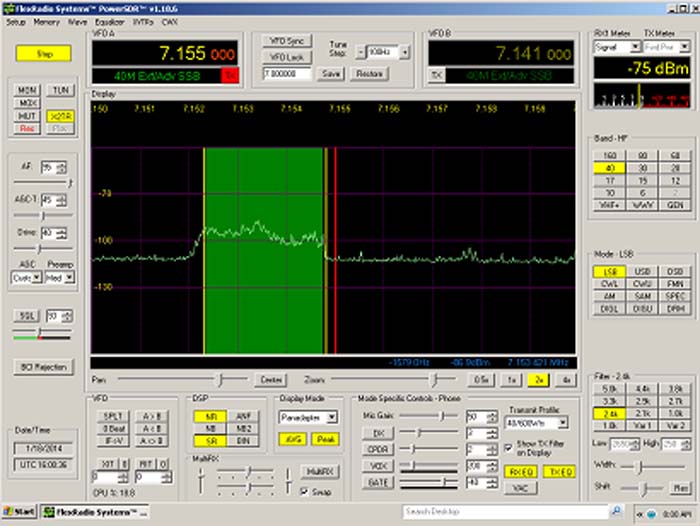
Task: Toggle the SR spur reduction button
Action: click(210, 441)
